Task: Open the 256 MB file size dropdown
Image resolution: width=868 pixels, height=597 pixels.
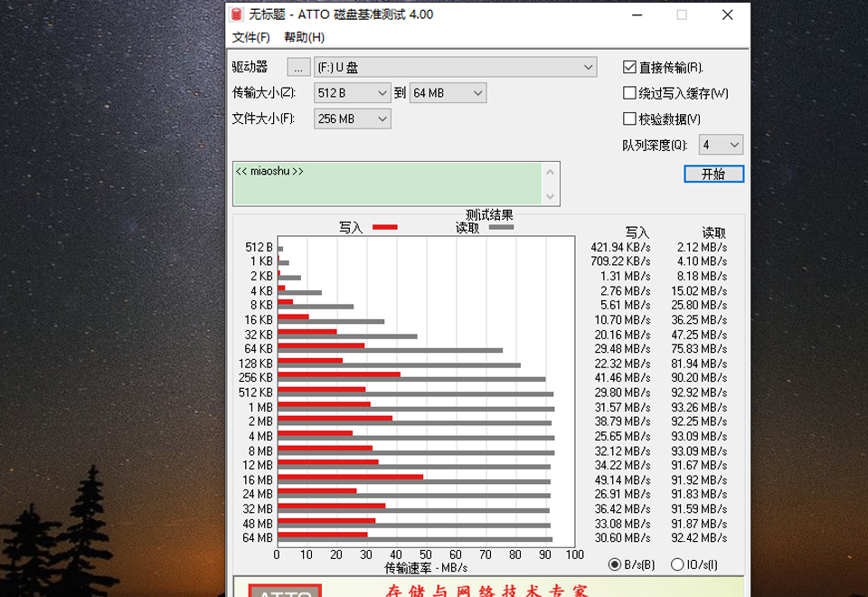Action: point(383,118)
